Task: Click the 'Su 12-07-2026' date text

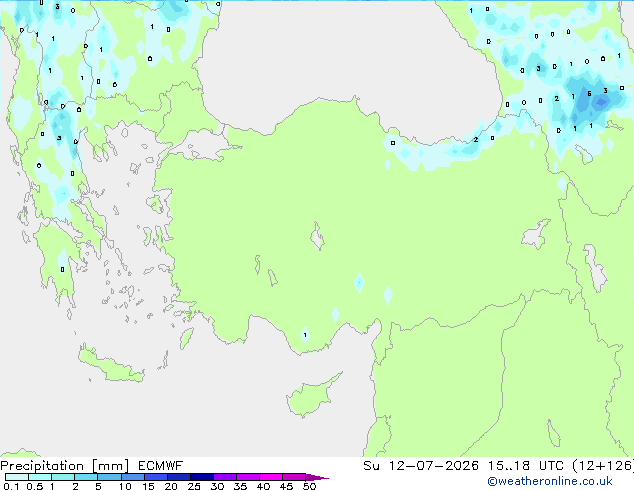Action: click(421, 466)
